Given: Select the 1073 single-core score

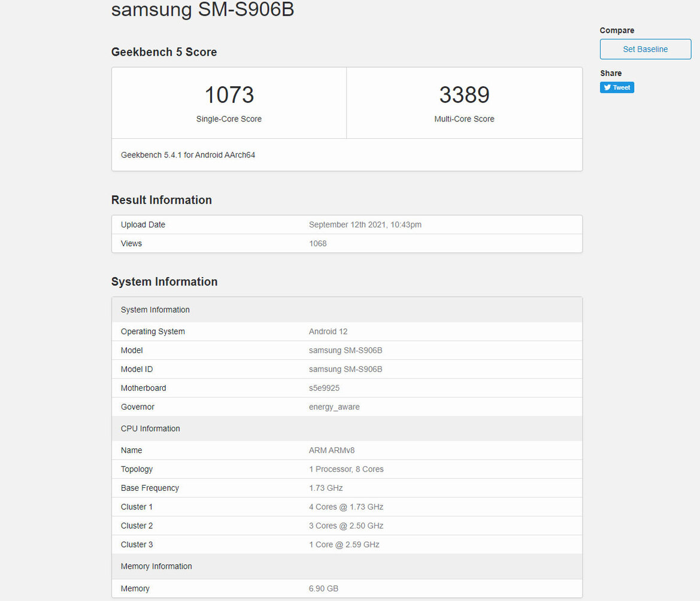Looking at the screenshot, I should tap(229, 95).
